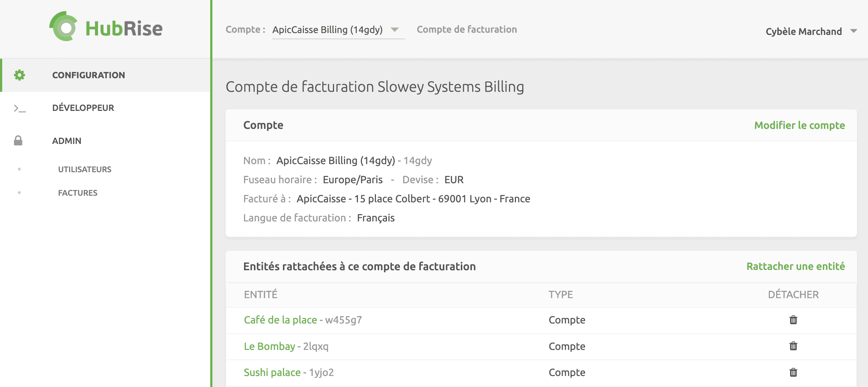
Task: Click the Europe/Paris time zone value
Action: pyautogui.click(x=353, y=180)
